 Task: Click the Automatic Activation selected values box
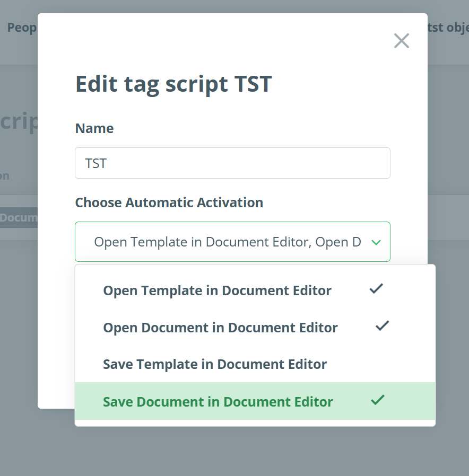pos(227,242)
